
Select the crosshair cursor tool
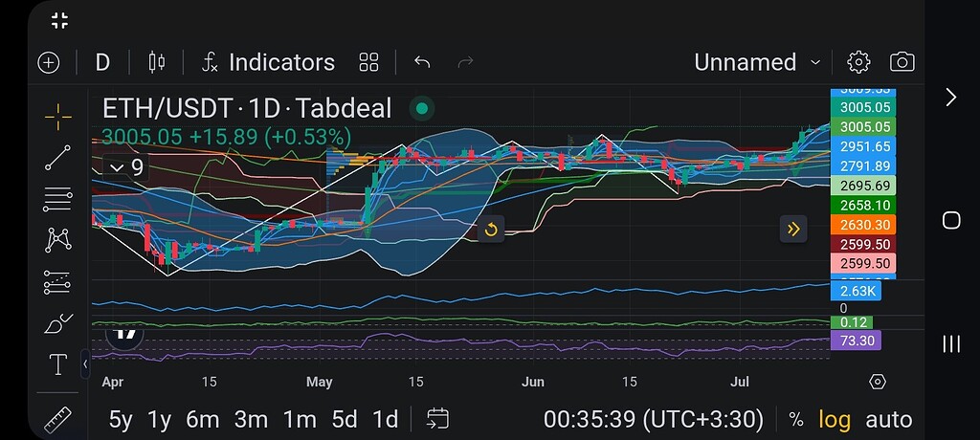[x=57, y=117]
